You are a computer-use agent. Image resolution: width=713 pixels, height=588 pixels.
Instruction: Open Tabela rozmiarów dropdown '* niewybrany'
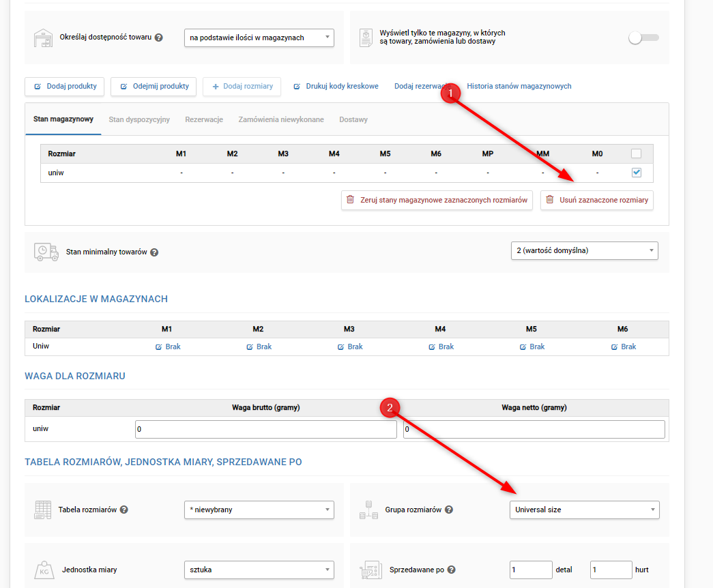[259, 510]
